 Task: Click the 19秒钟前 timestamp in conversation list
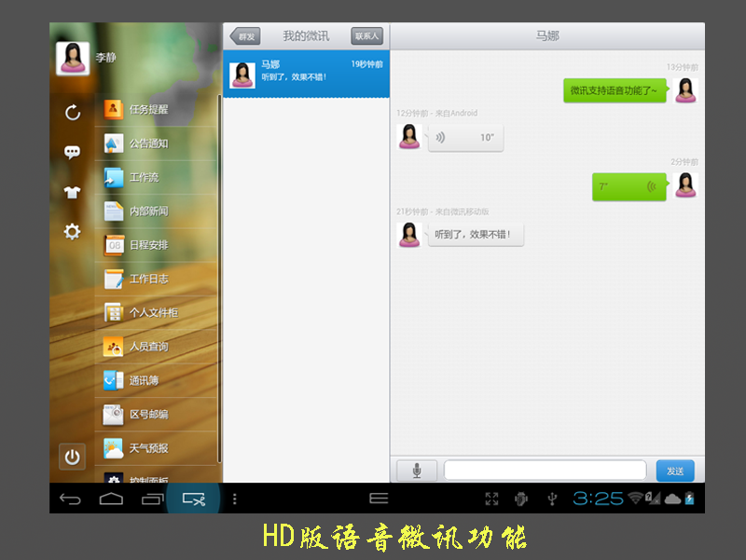[366, 64]
